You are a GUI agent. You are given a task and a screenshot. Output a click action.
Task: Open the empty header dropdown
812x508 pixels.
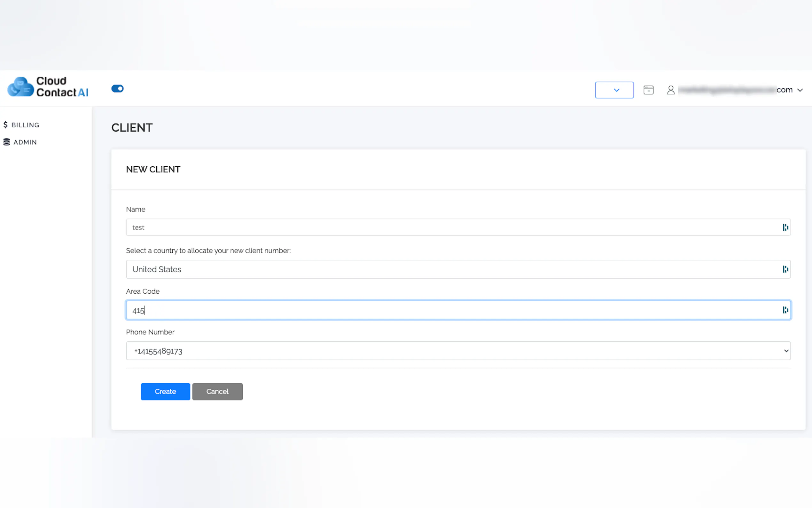pyautogui.click(x=614, y=90)
